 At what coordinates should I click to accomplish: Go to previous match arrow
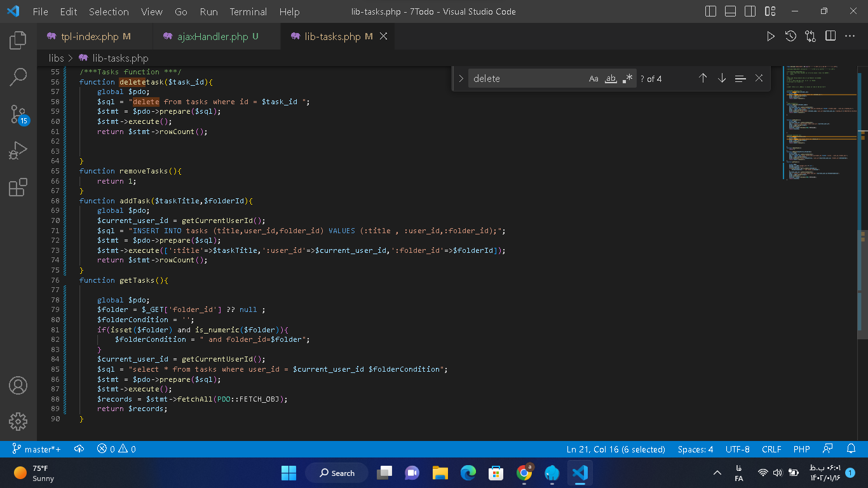pyautogui.click(x=703, y=78)
